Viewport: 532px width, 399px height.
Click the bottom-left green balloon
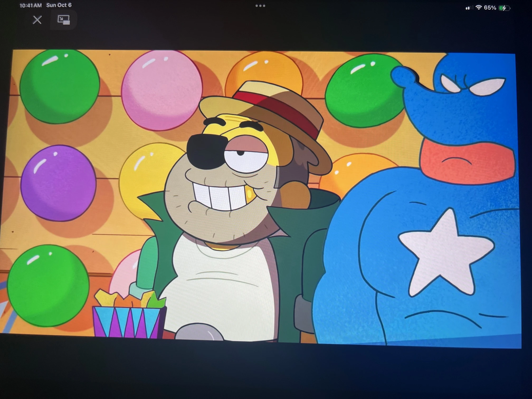[48, 286]
